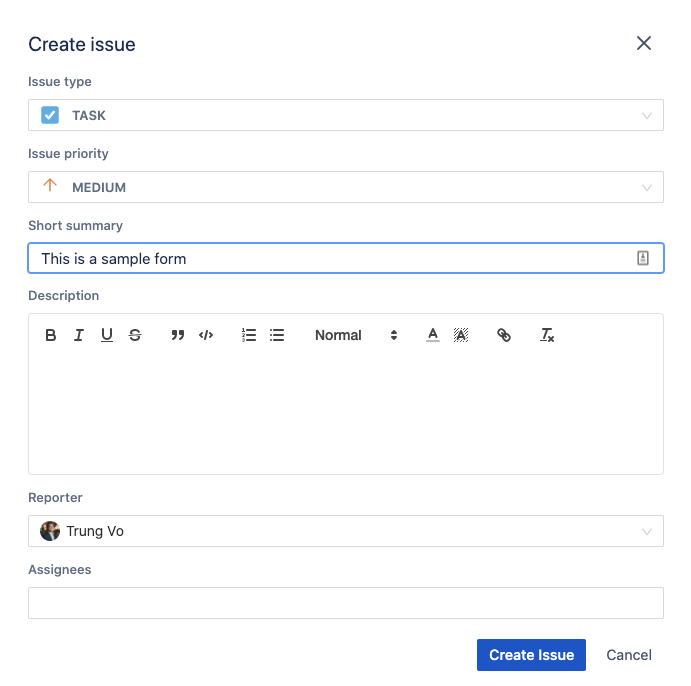Click the Short summary input field
691x686 pixels.
click(x=346, y=258)
